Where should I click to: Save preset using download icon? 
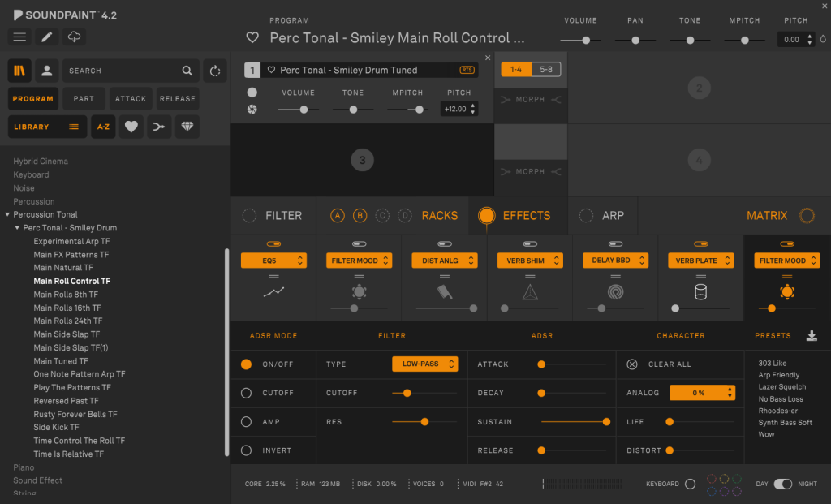[x=812, y=336]
